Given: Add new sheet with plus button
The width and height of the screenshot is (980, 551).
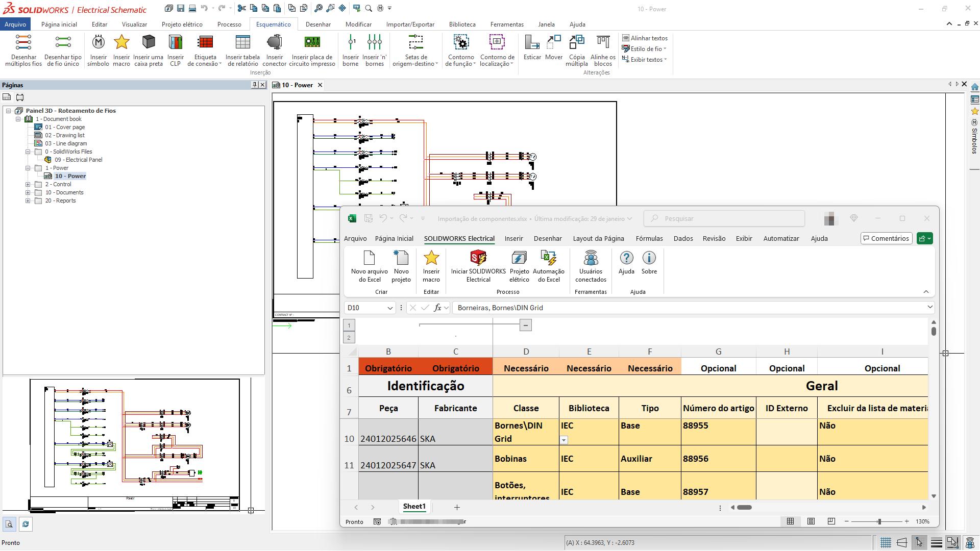Looking at the screenshot, I should click(x=457, y=507).
